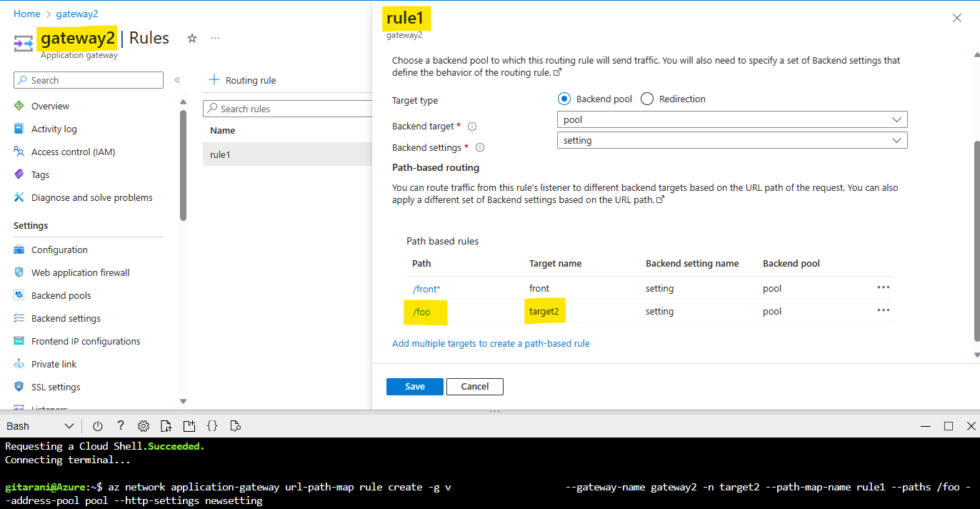Click the Cloud Shell web preview icon
Viewport: 980px width, 509px height.
click(x=235, y=426)
